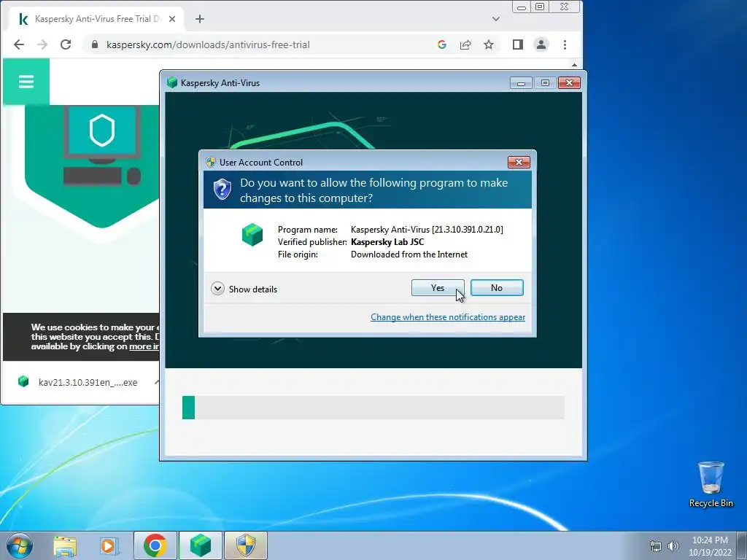
Task: Click the UAC shield taskbar icon
Action: tap(246, 545)
